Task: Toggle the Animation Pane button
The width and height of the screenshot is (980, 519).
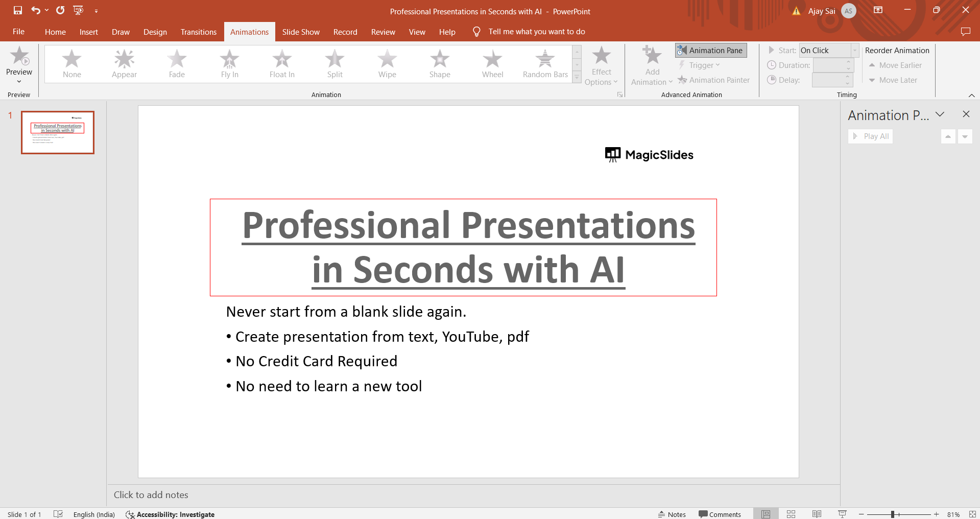Action: [711, 50]
